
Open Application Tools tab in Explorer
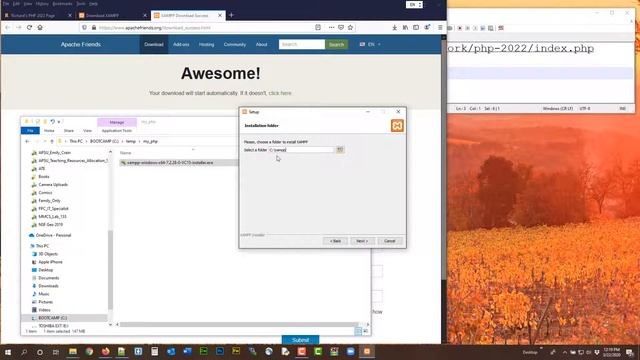[x=117, y=131]
